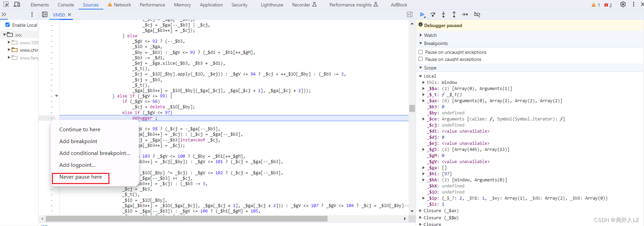Open the Lighthouse tab
The width and height of the screenshot is (644, 226).
point(272,5)
